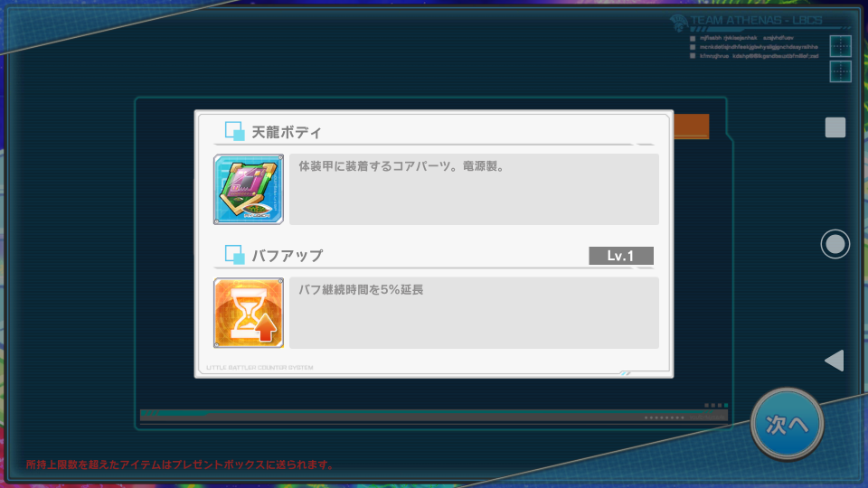This screenshot has width=868, height=488.
Task: Click the Android recent apps square
Action: [x=835, y=127]
